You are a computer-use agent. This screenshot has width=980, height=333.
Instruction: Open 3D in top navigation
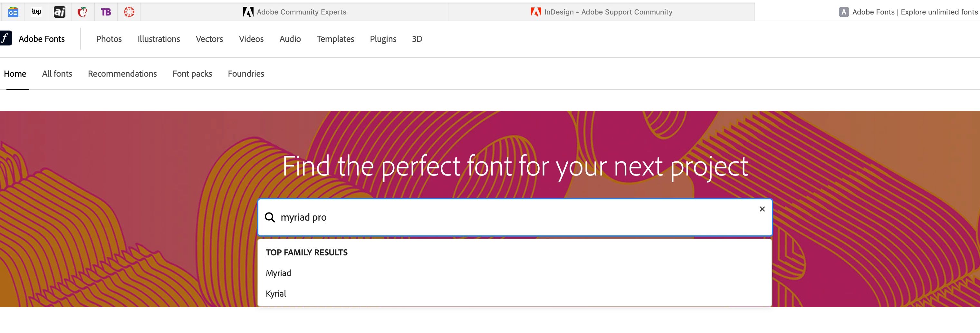point(417,39)
